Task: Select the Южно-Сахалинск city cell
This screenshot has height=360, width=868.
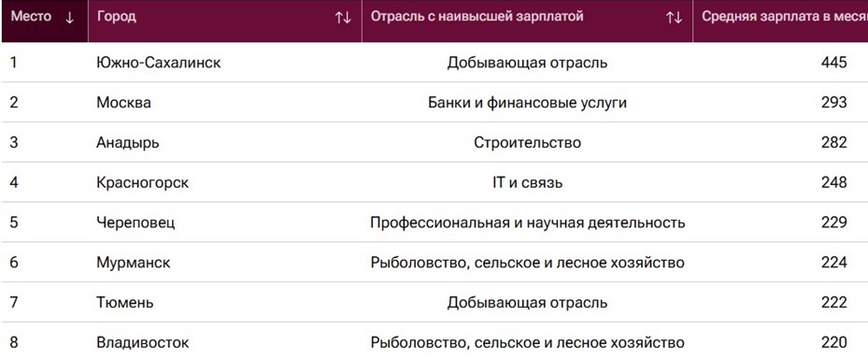Action: pos(158,63)
